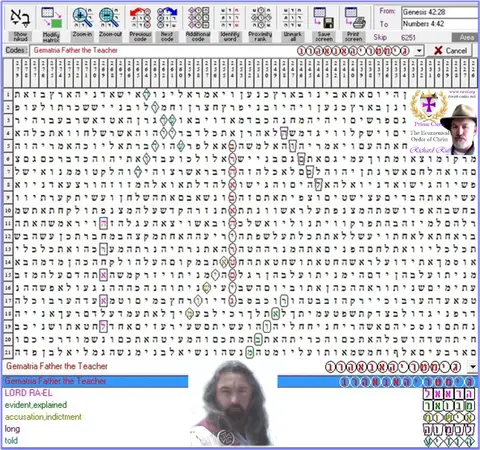Viewport: 480px width, 450px height.
Task: Select matrix row number 1 header
Action: (x=8, y=94)
